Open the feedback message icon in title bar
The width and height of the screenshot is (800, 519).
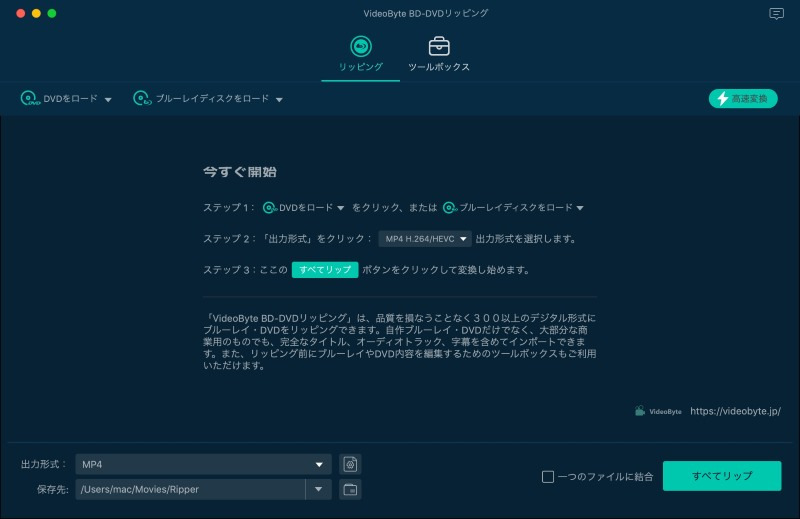click(776, 14)
